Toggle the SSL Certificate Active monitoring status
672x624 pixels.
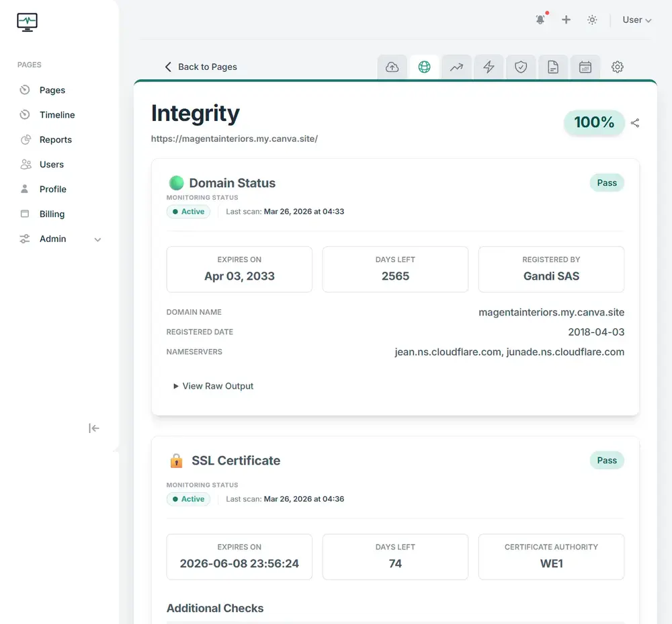tap(188, 499)
